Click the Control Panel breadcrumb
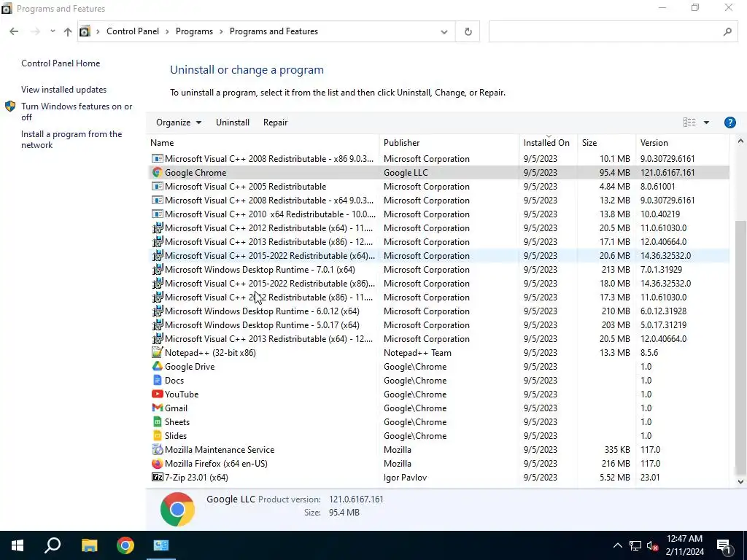The image size is (747, 560). pyautogui.click(x=133, y=31)
